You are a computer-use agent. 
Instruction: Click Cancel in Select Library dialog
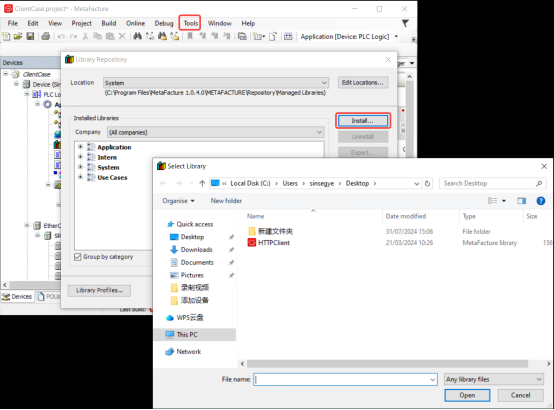(x=520, y=396)
